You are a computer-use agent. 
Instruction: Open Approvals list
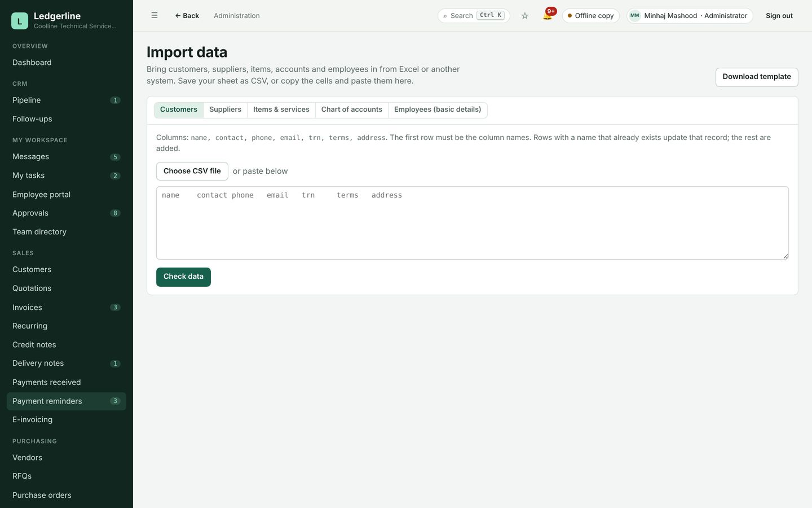pos(67,213)
